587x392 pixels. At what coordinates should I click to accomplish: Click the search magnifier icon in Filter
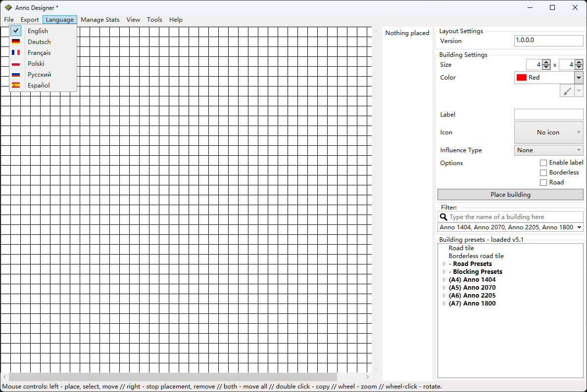[443, 217]
